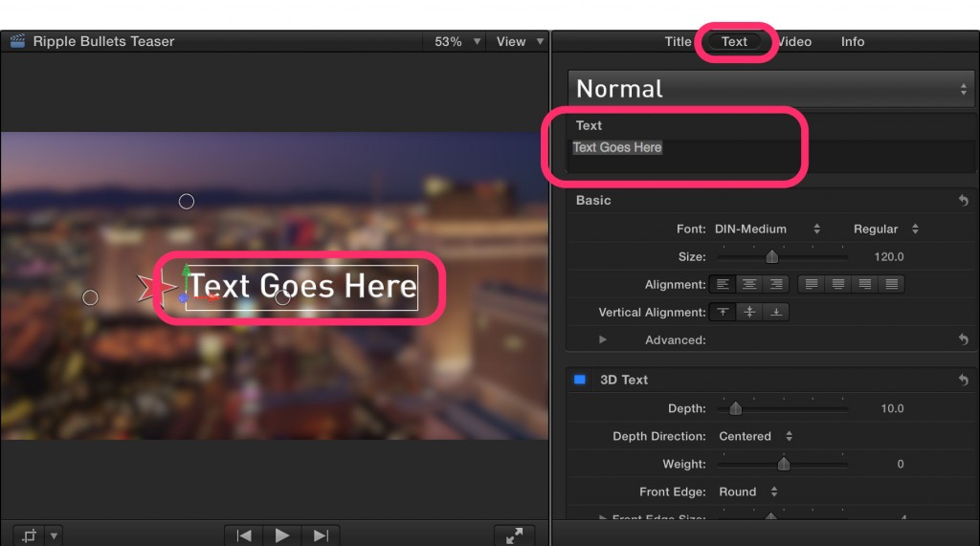Screen dimensions: 980x546
Task: Switch to the Info inspector tab
Action: click(853, 41)
